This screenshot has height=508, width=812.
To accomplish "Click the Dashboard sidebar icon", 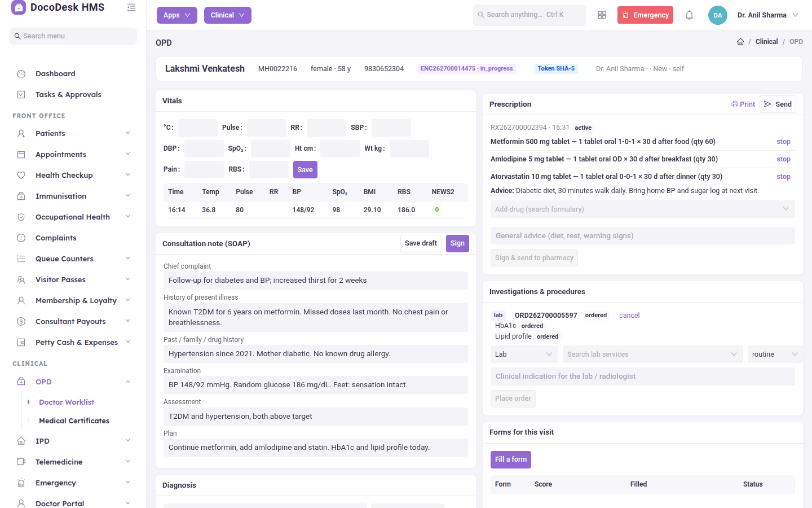I will (21, 74).
